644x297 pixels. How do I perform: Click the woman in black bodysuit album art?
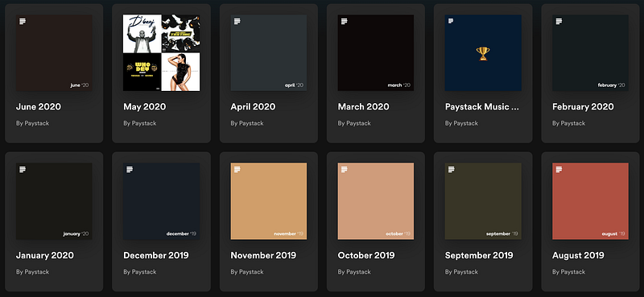[180, 72]
